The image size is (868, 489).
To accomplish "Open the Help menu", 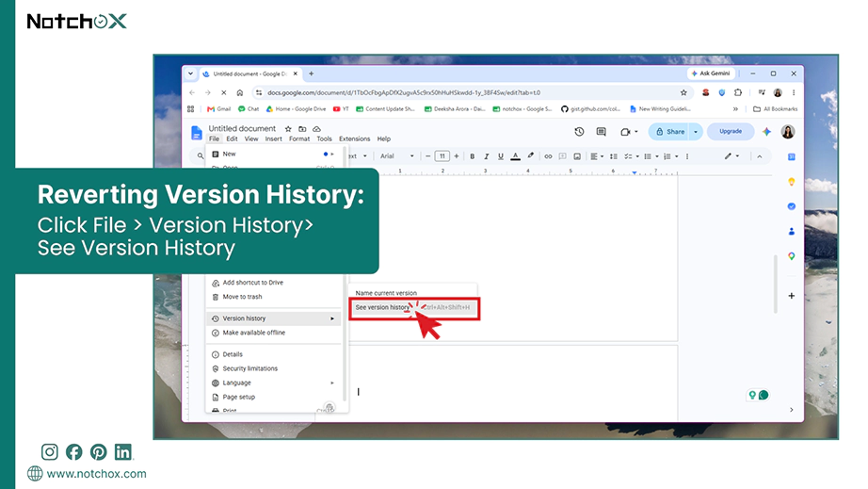I will pyautogui.click(x=383, y=139).
